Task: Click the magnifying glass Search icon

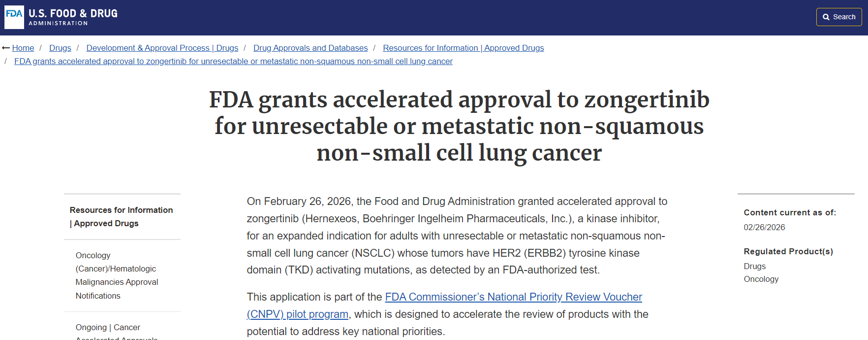Action: (826, 17)
